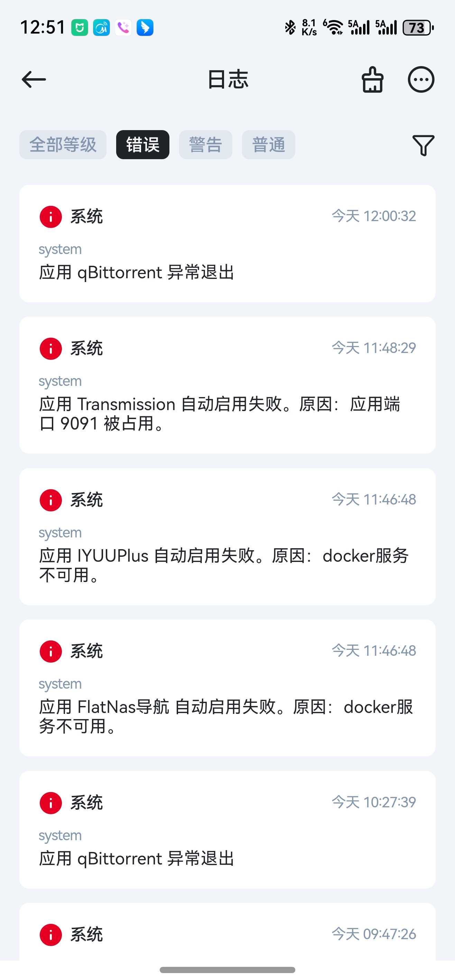Viewport: 455px width, 980px height.
Task: Open Transmission port 9091 failure message
Action: pyautogui.click(x=219, y=414)
